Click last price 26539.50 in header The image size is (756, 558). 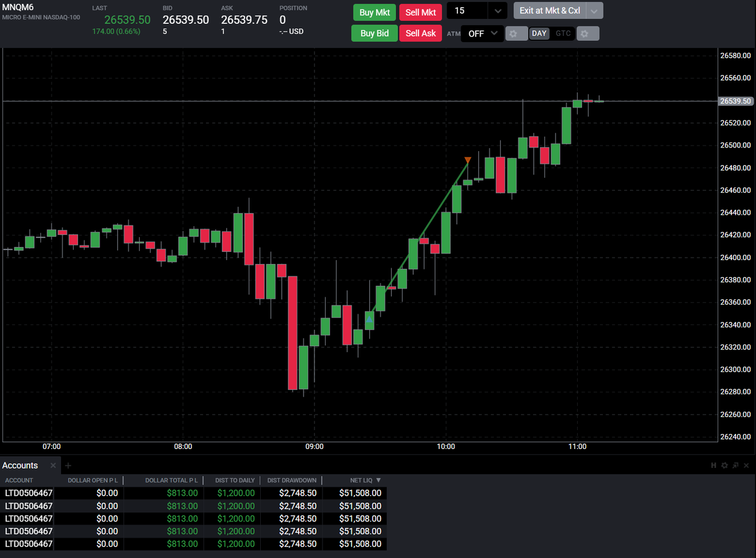click(127, 20)
